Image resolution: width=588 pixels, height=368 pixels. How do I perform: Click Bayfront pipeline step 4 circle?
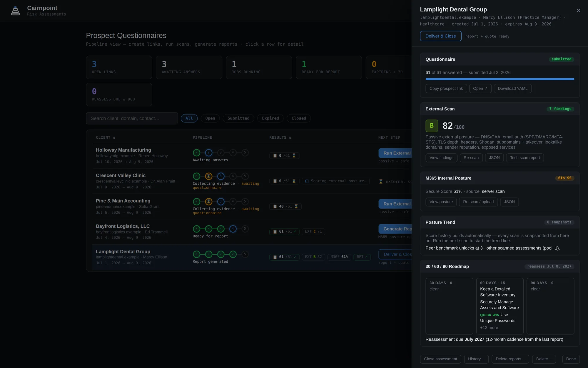point(233,229)
